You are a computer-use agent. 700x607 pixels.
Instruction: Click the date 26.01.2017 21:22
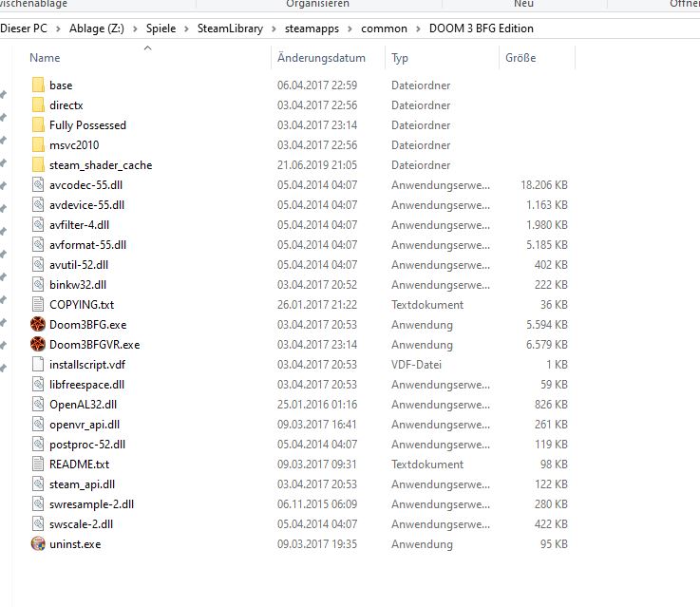point(317,305)
